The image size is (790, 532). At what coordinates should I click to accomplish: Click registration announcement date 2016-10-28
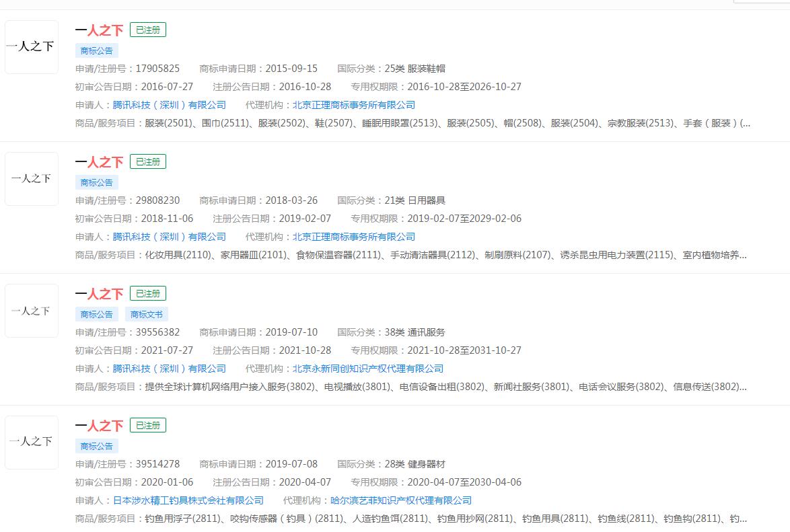click(306, 87)
